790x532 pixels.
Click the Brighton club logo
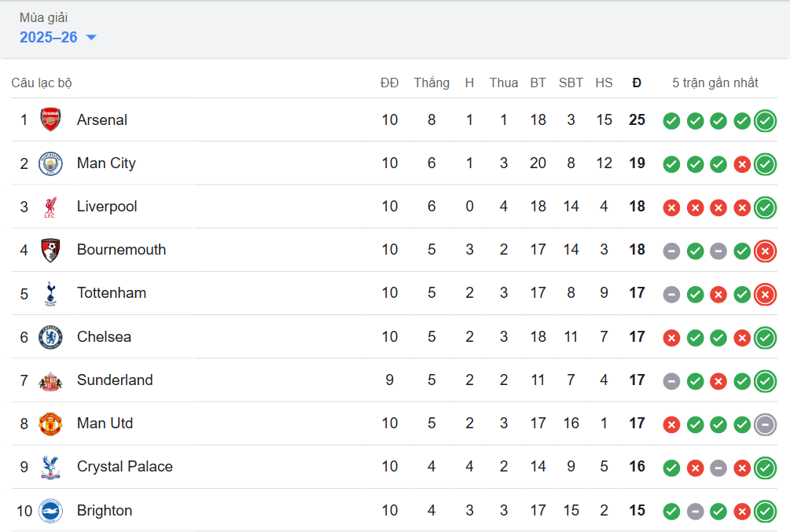click(x=50, y=511)
